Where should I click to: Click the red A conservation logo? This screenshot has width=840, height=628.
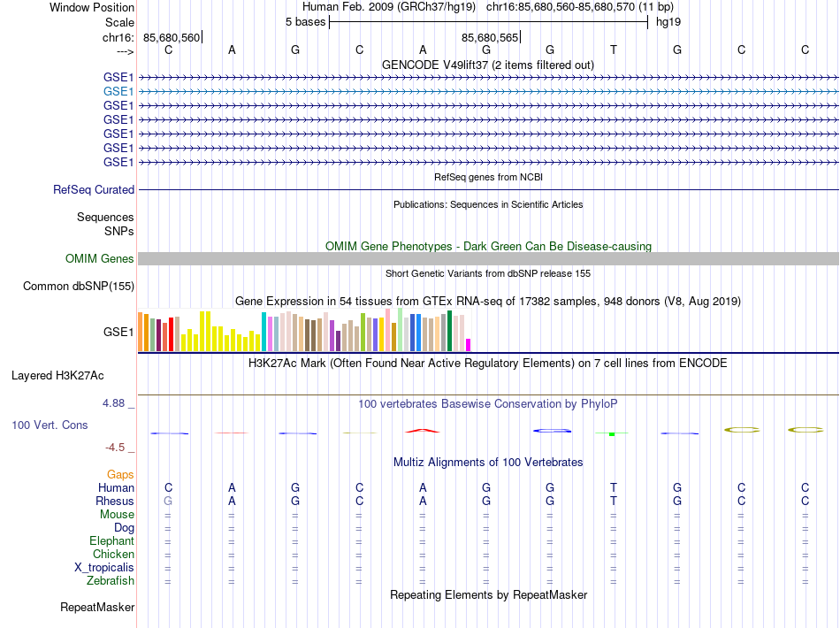coord(423,430)
